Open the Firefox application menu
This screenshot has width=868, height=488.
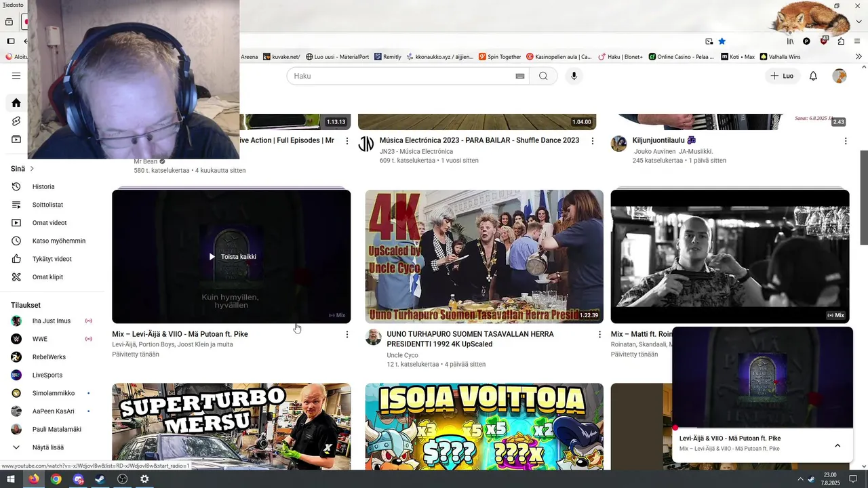point(857,41)
